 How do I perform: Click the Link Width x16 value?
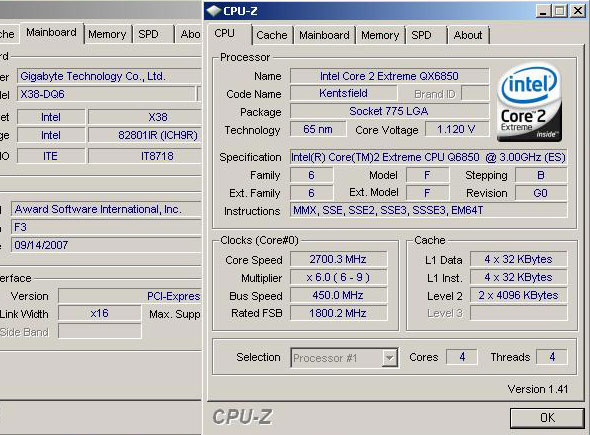[x=100, y=313]
